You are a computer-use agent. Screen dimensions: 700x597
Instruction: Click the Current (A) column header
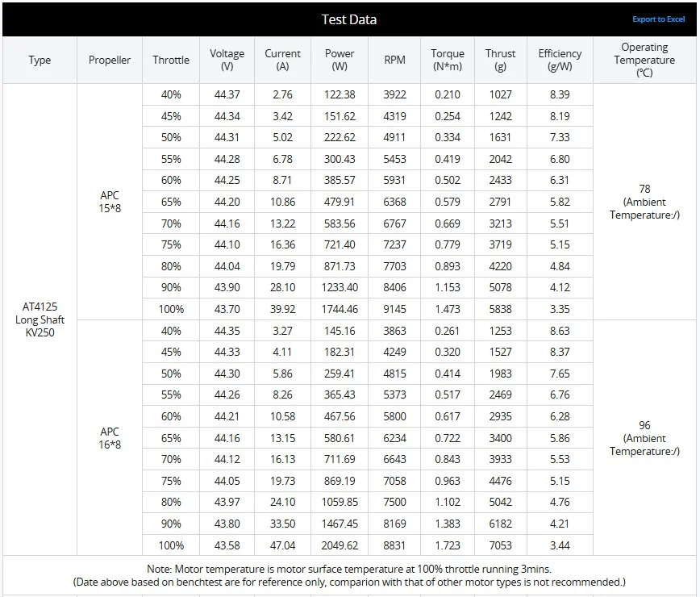282,60
